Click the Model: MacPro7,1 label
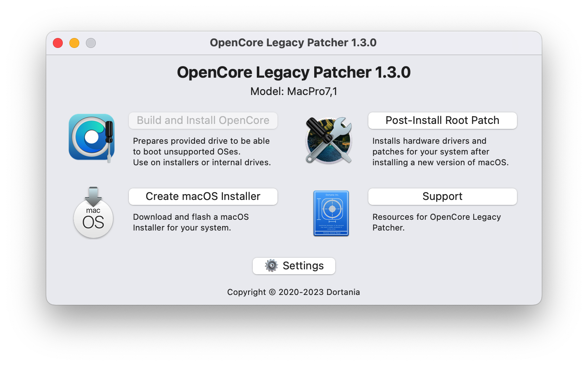Screen dimensions: 588x366 click(294, 91)
